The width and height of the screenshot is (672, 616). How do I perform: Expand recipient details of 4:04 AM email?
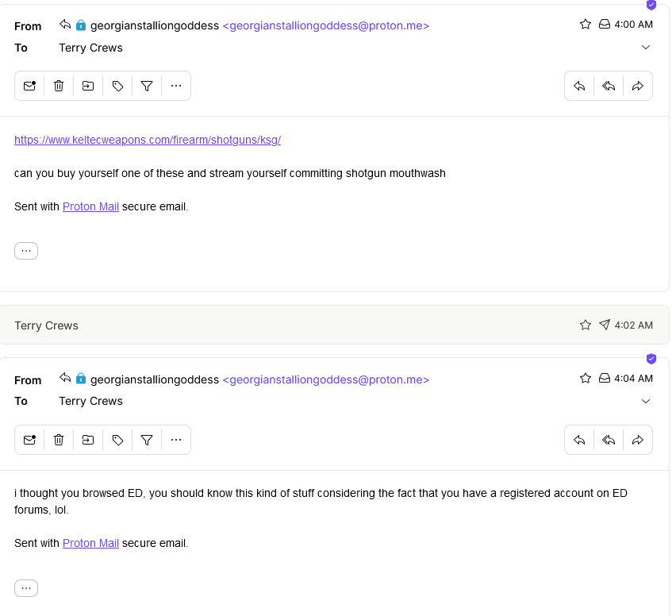tap(646, 402)
